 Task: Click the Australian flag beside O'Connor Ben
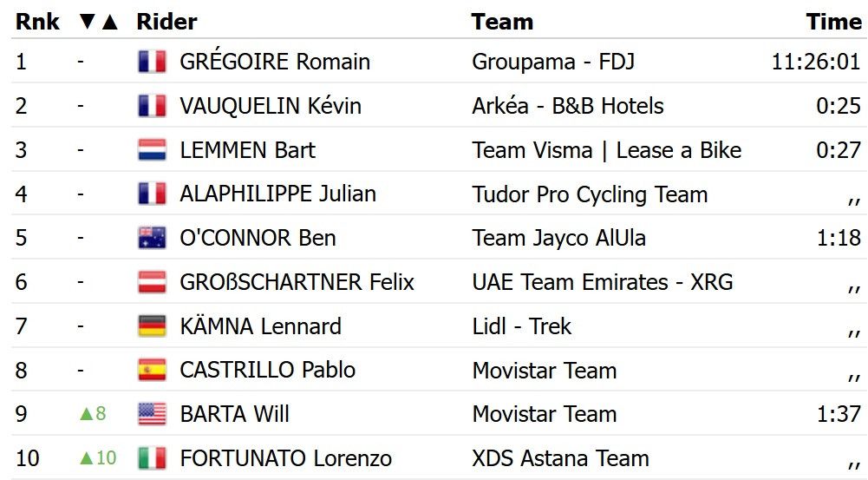[152, 238]
